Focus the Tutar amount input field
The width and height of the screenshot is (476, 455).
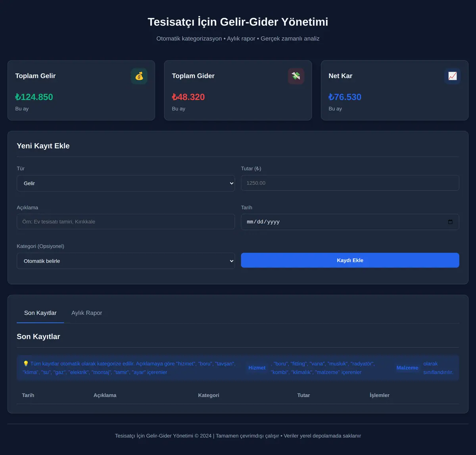[x=350, y=183]
